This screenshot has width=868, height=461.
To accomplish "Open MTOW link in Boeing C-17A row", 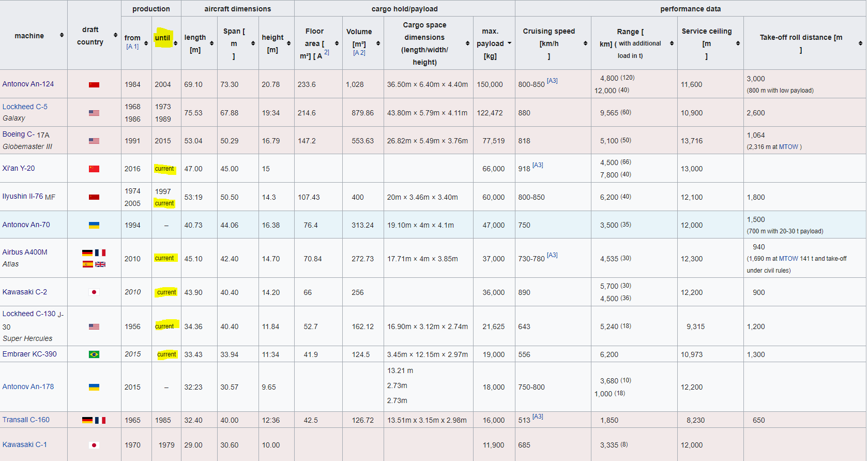I will (x=788, y=147).
